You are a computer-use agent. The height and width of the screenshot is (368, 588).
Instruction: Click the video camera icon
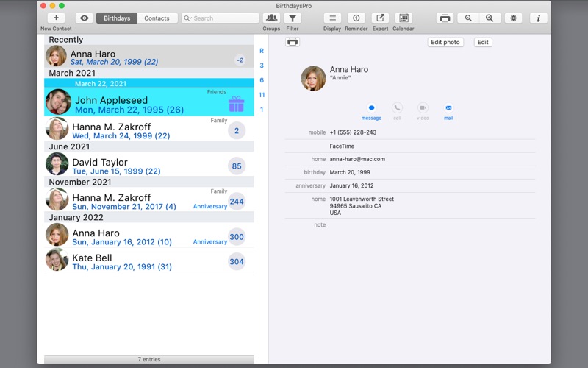(423, 108)
